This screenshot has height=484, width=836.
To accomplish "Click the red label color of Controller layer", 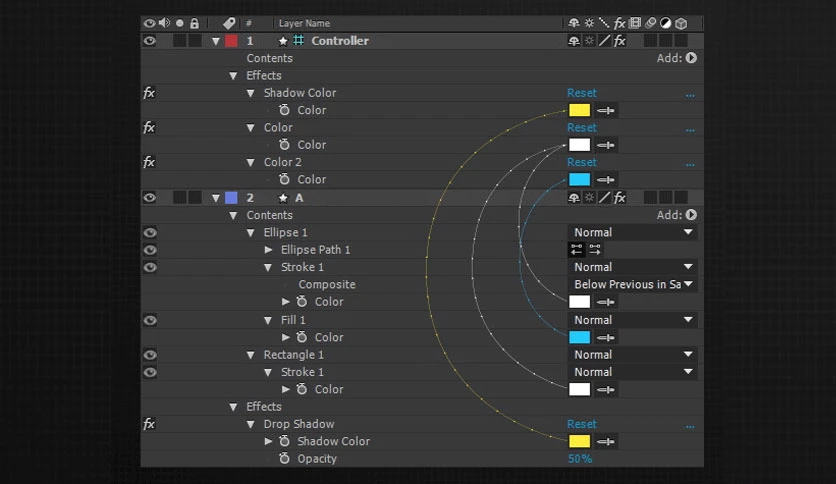I will click(231, 41).
